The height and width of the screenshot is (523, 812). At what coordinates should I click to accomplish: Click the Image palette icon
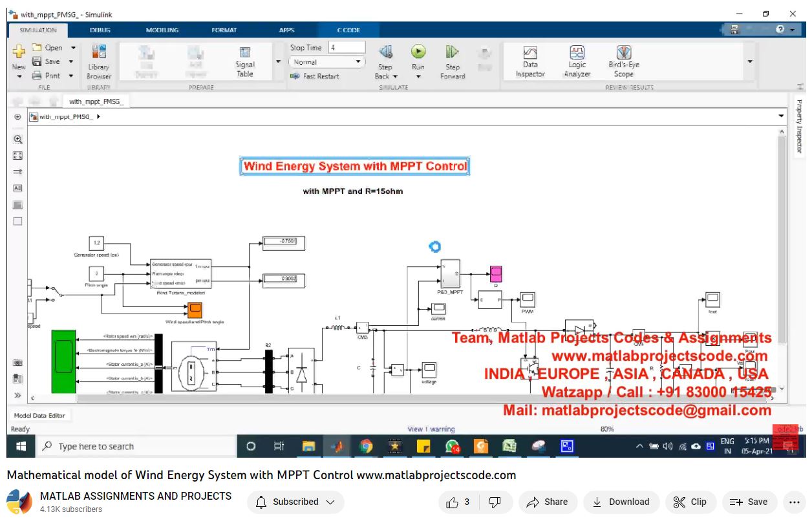(x=18, y=205)
